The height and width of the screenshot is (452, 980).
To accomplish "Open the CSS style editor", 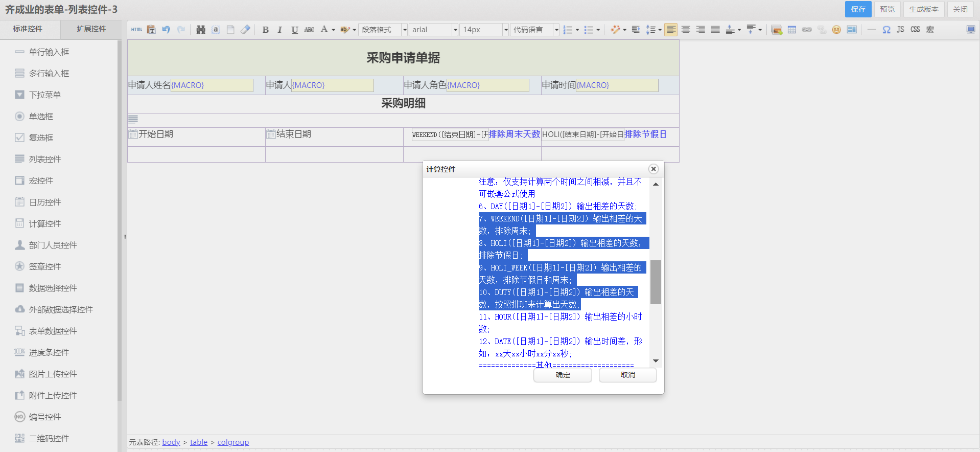I will point(915,30).
